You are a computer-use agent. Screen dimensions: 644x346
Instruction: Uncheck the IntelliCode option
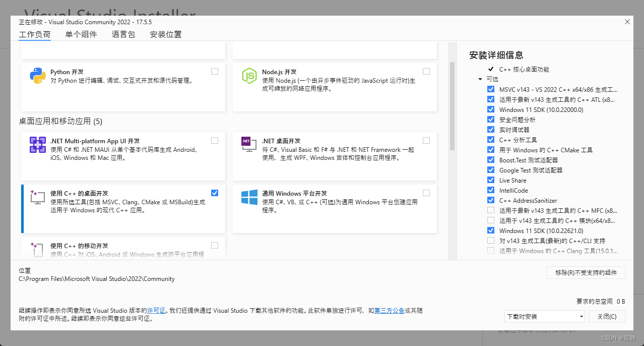[x=491, y=190]
